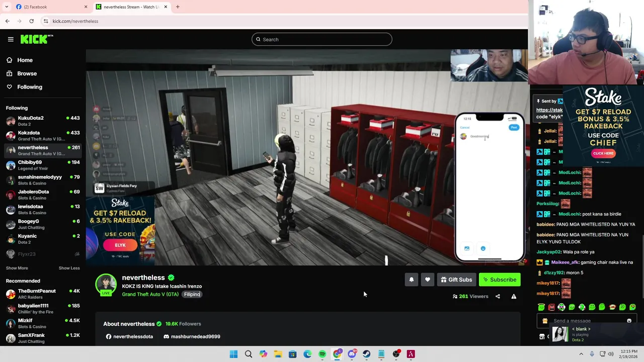Open TheBurntPeanut recommended channel
This screenshot has height=362, width=644.
pos(43,294)
